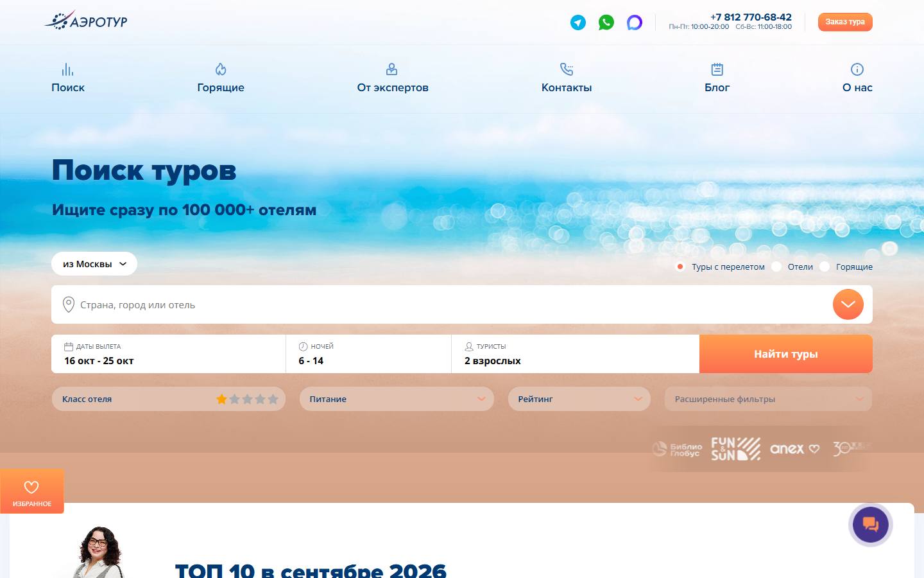Image resolution: width=924 pixels, height=578 pixels.
Task: Click the heart Избранное favorites tab
Action: (31, 491)
